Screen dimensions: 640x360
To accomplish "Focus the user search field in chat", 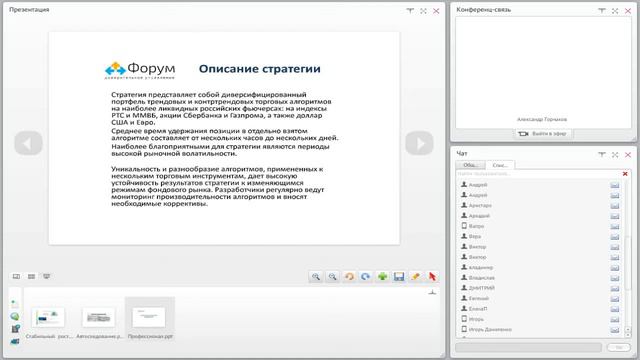I will click(538, 174).
